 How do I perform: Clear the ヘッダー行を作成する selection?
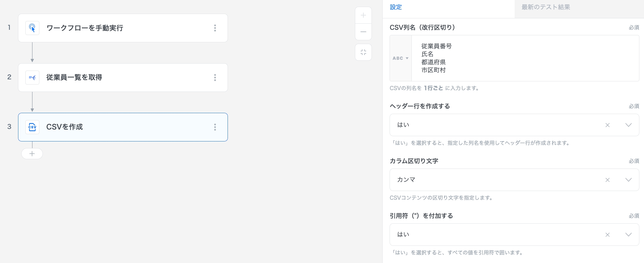[608, 125]
